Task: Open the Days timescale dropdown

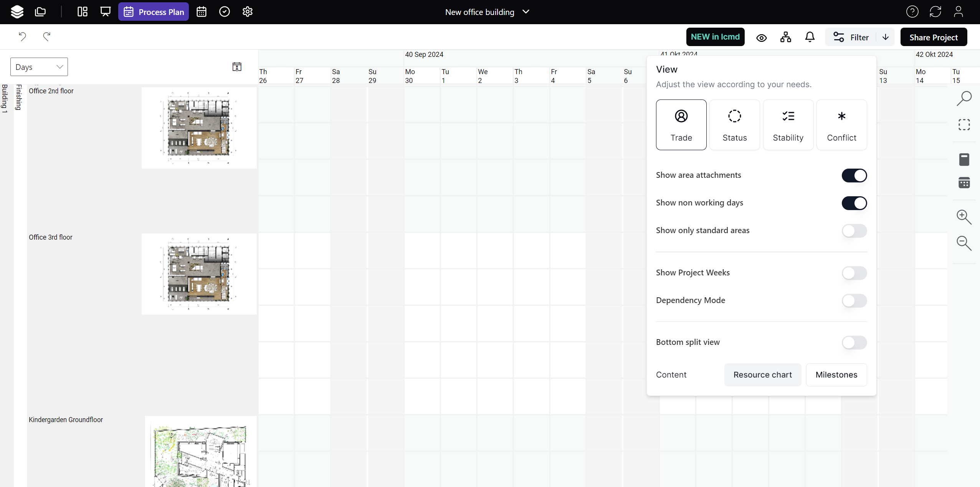Action: 39,67
